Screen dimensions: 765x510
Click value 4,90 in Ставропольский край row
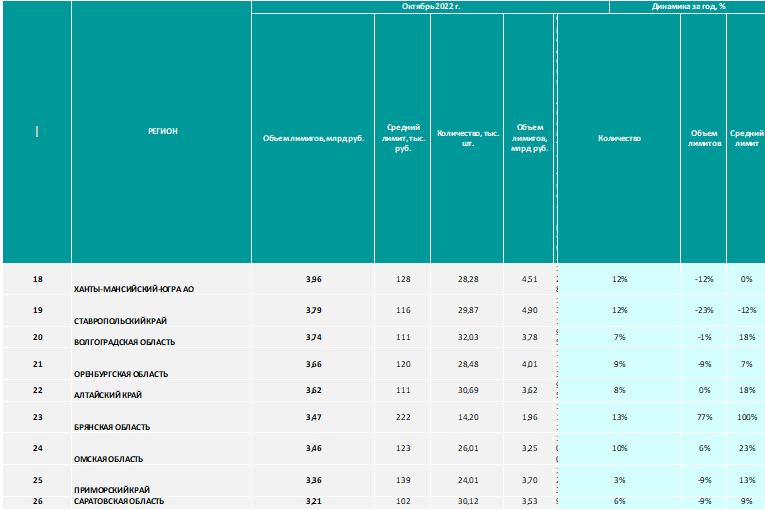[529, 310]
